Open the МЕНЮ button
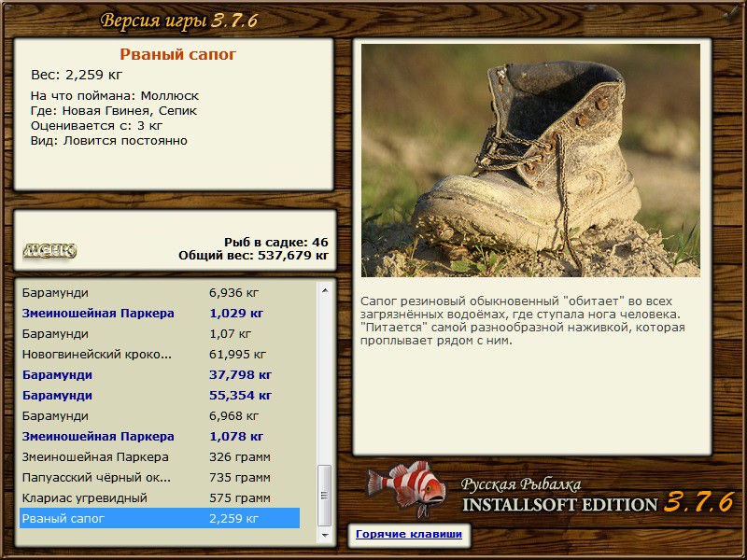The height and width of the screenshot is (560, 747). click(49, 250)
